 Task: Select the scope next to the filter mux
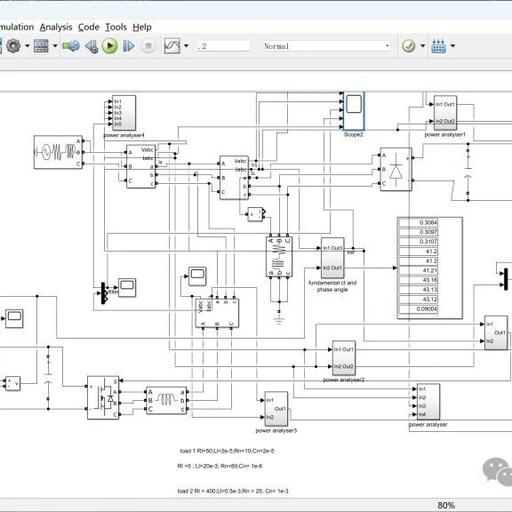click(x=127, y=288)
